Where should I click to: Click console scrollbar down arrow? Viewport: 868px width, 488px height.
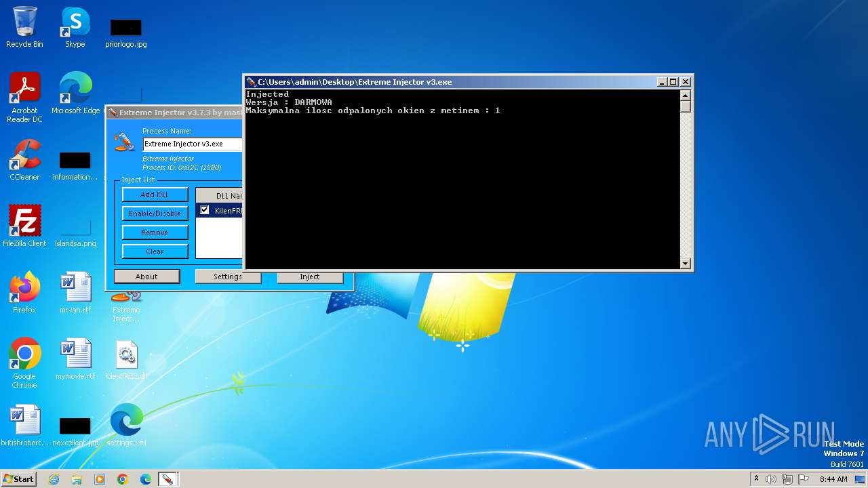[685, 264]
